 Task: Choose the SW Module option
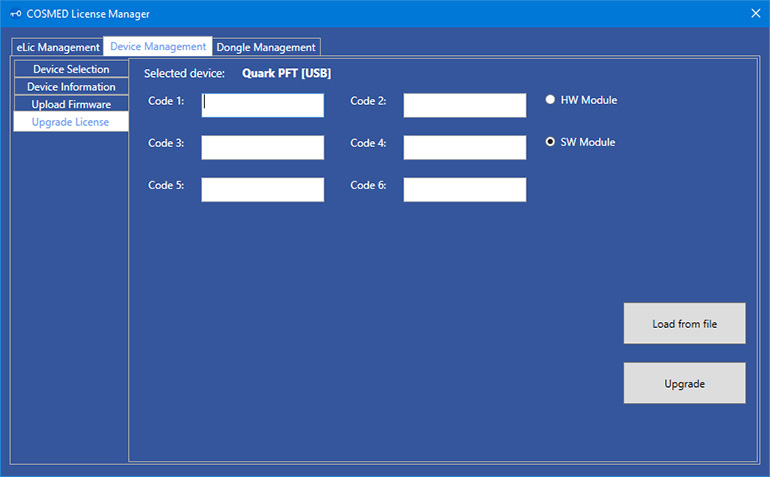550,142
